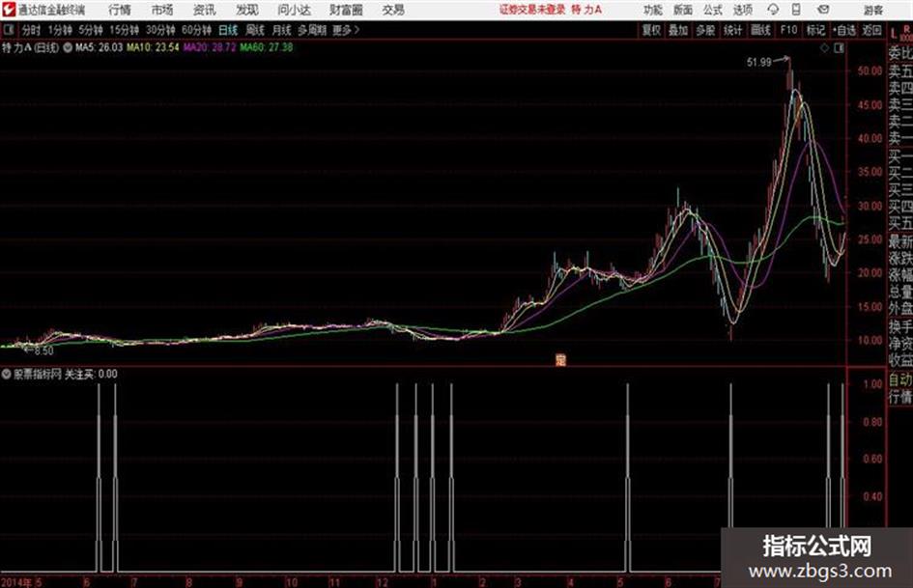The width and height of the screenshot is (913, 588).
Task: Click the 标记 mark button
Action: tap(815, 30)
